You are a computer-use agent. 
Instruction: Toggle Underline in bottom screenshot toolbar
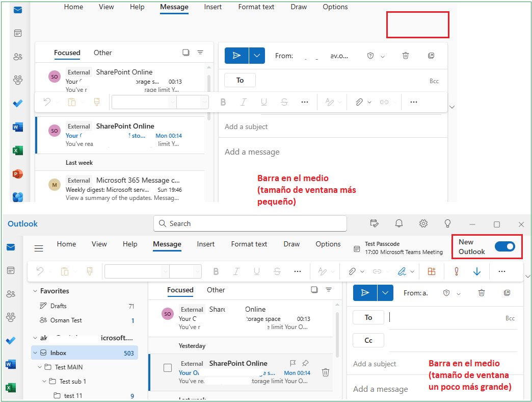[x=257, y=271]
